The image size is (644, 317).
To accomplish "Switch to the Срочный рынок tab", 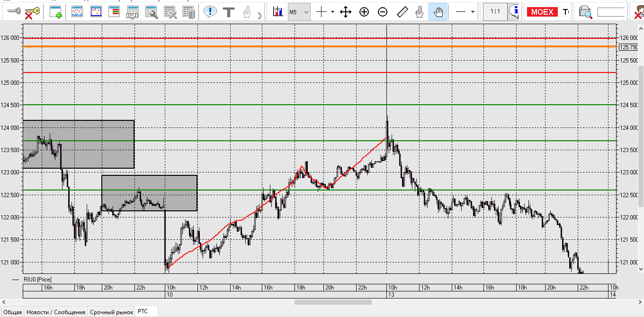I will [x=112, y=312].
